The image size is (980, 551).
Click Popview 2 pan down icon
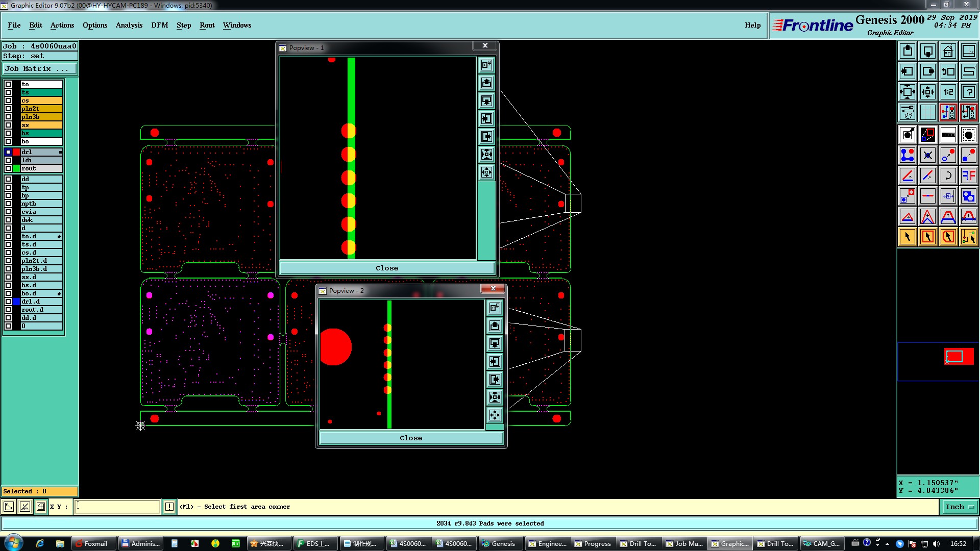click(x=495, y=343)
